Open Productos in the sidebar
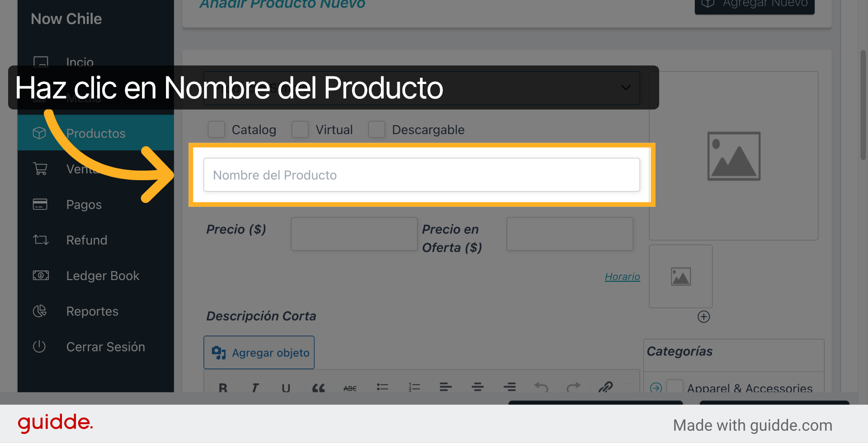 pos(96,133)
